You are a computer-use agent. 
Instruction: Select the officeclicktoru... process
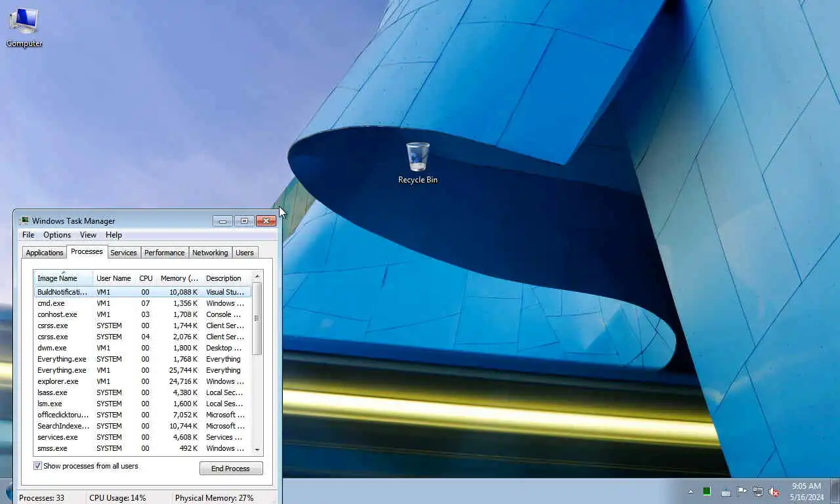(142, 415)
